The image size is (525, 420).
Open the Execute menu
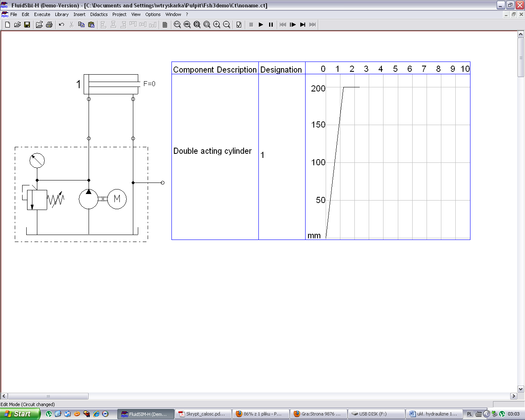tap(42, 14)
